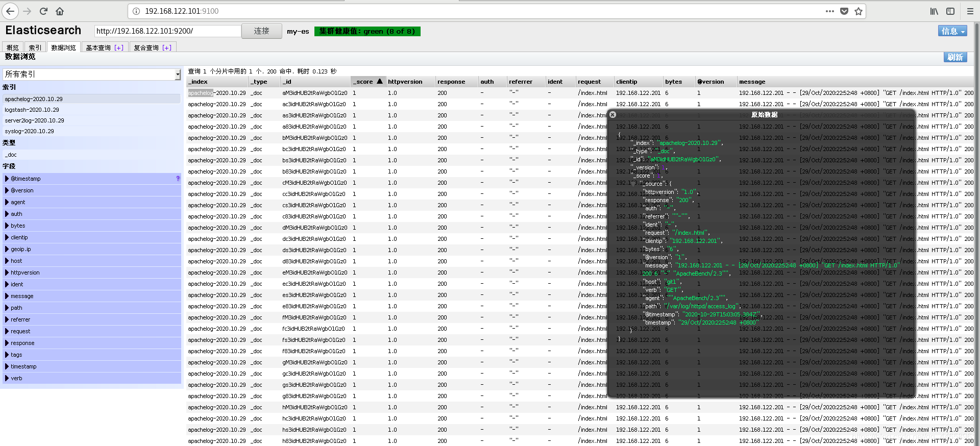
Task: Expand the geoip.ip field filter
Action: click(92, 249)
